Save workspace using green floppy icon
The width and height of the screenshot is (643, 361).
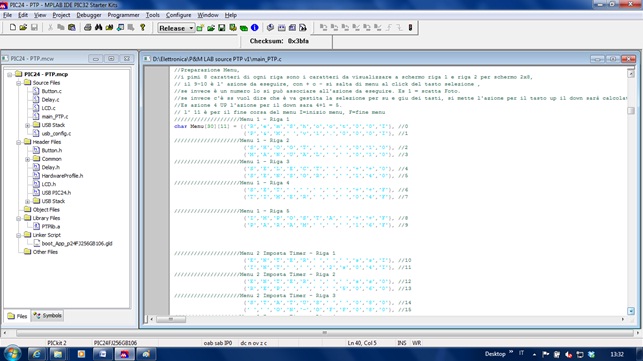[x=221, y=28]
